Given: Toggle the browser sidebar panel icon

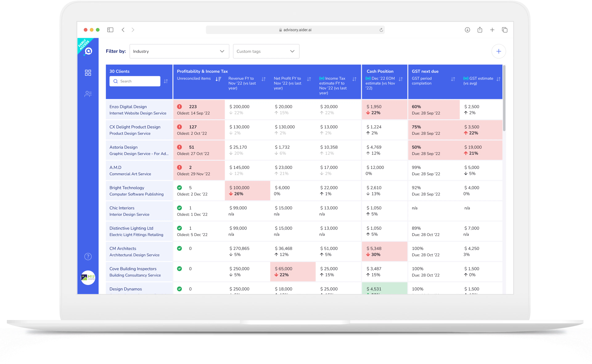Looking at the screenshot, I should coord(110,30).
